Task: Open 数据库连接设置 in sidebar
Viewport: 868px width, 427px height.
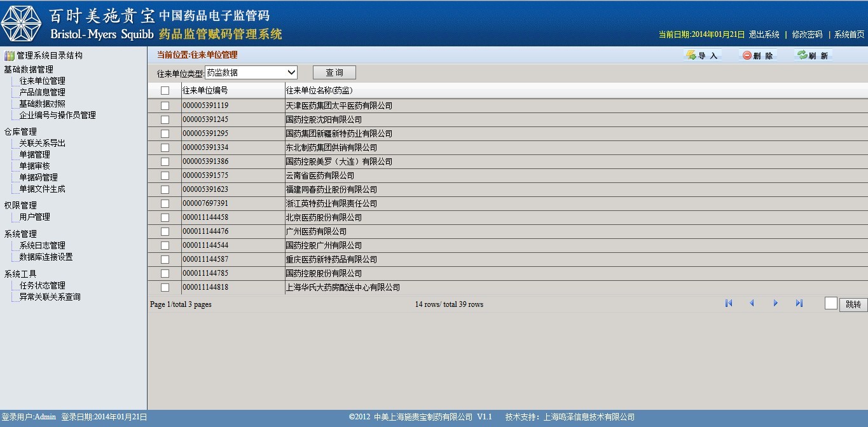Action: tap(46, 257)
